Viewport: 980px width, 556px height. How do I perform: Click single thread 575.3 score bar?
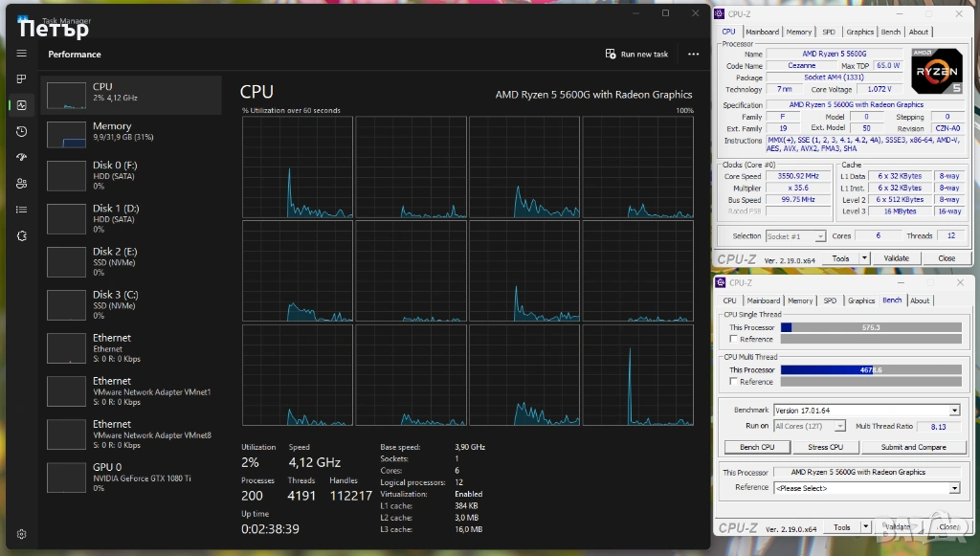click(x=871, y=327)
